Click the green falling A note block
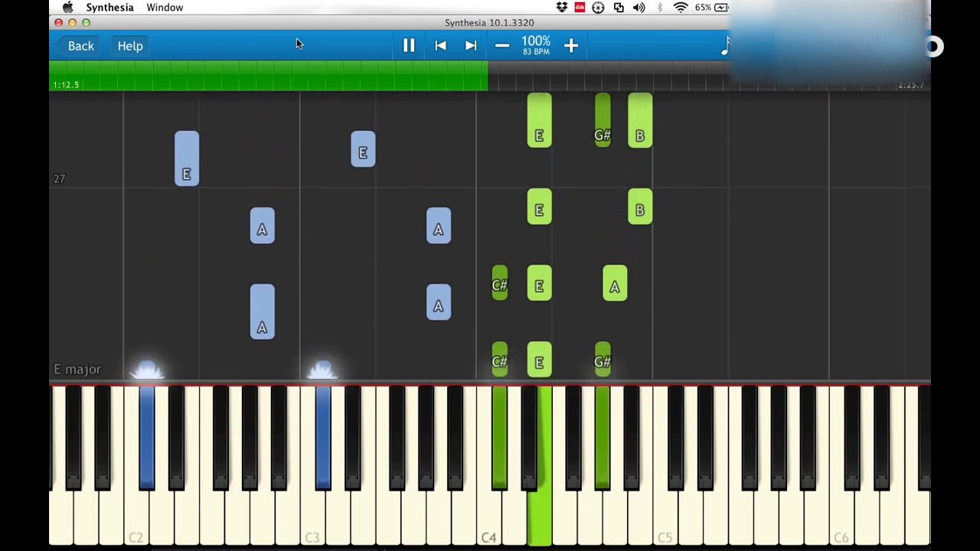The height and width of the screenshot is (551, 980). (x=615, y=283)
